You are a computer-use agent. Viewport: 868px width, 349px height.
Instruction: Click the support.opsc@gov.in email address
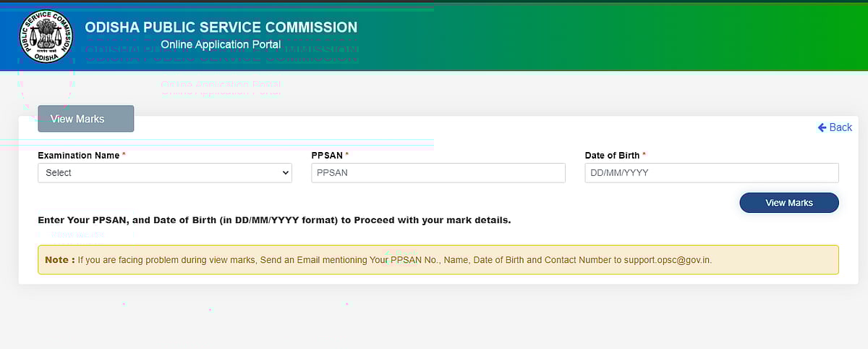(x=668, y=259)
